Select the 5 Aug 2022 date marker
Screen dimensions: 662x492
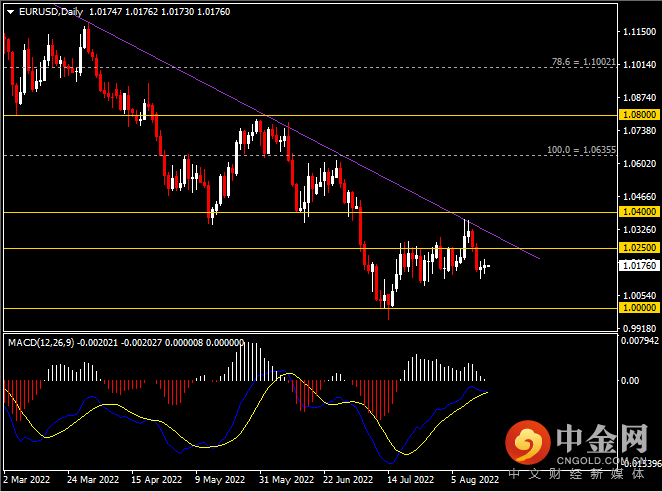click(x=475, y=480)
